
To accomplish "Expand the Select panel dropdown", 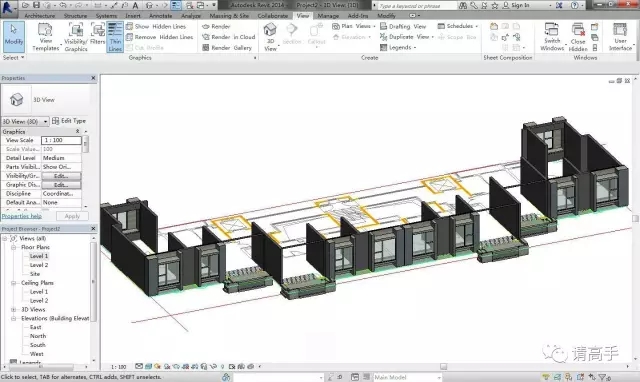I will [x=13, y=58].
